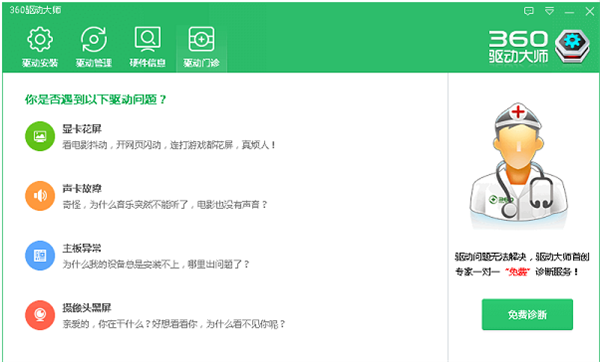600x362 pixels.
Task: Click the heading 你是否遇到以下驱动问题？
Action: [x=96, y=100]
